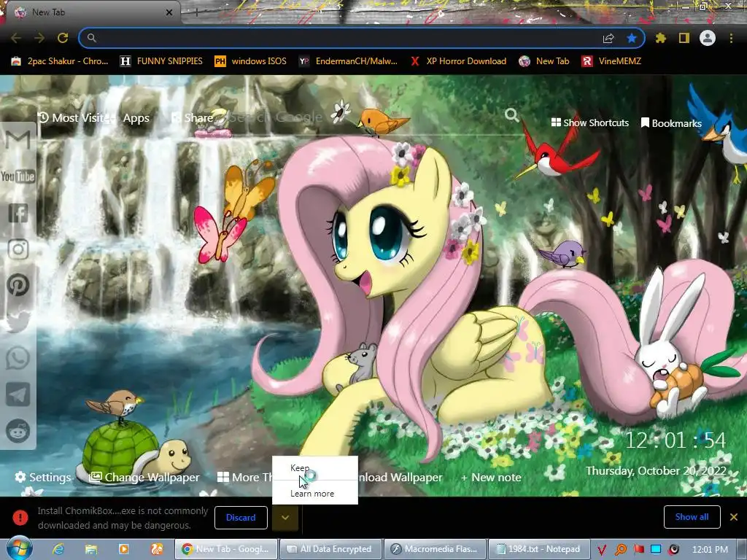Image resolution: width=747 pixels, height=560 pixels.
Task: Open the XP Horror Download bookmark
Action: (458, 61)
